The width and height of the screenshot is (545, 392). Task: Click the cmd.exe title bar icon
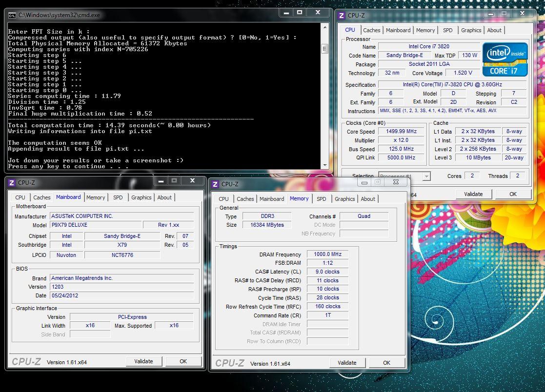[x=12, y=15]
